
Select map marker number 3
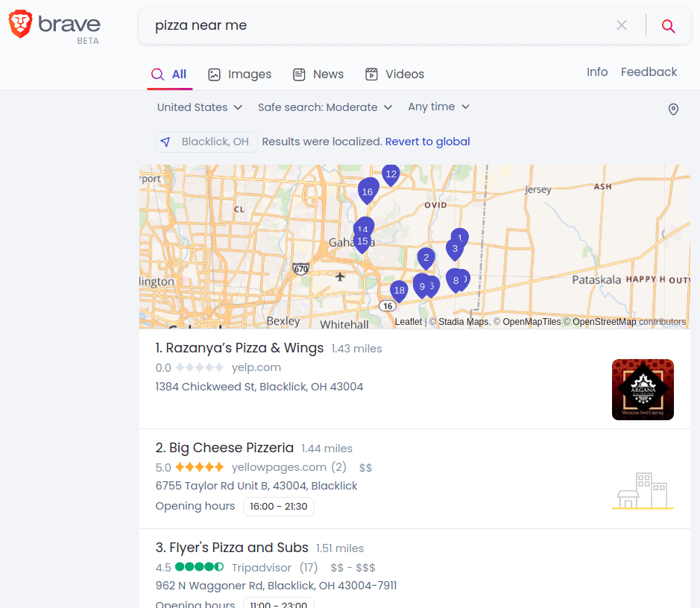[x=455, y=250]
